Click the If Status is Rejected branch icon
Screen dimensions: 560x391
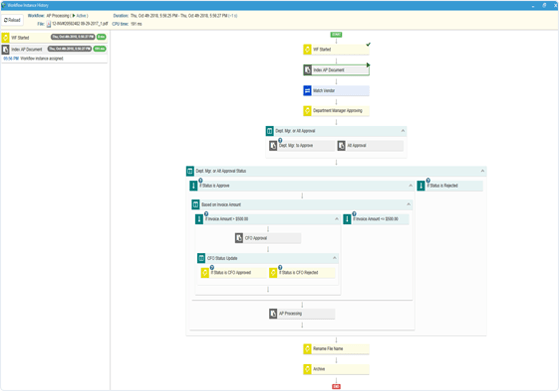(x=421, y=186)
